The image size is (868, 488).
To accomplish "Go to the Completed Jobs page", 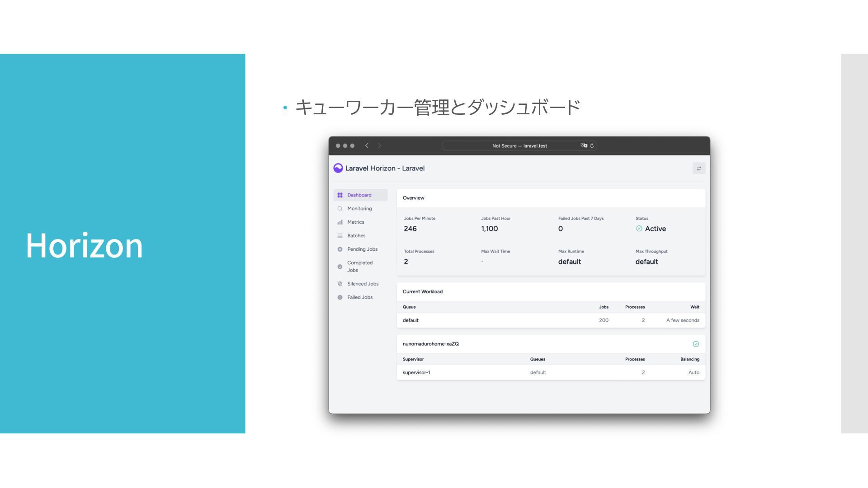I will coord(360,266).
